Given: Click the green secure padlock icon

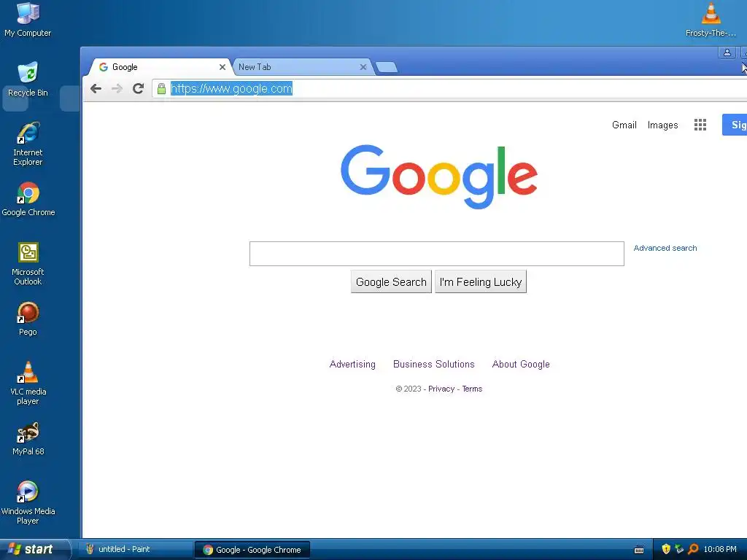Looking at the screenshot, I should pyautogui.click(x=161, y=88).
